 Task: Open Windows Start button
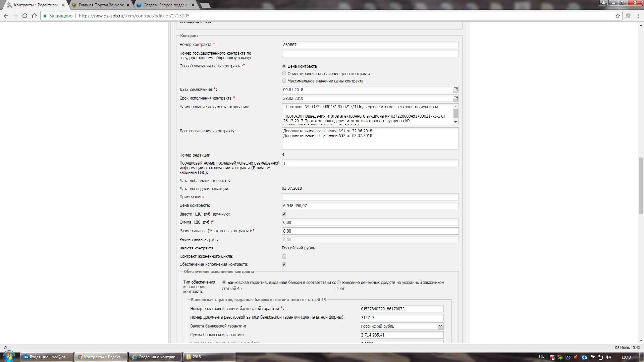[x=8, y=357]
